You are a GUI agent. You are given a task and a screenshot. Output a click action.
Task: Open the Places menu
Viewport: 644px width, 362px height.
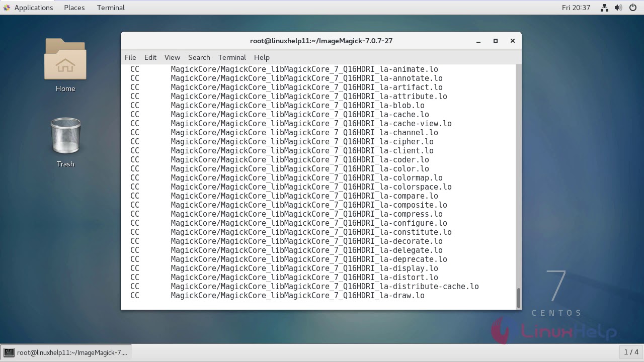[x=74, y=8]
